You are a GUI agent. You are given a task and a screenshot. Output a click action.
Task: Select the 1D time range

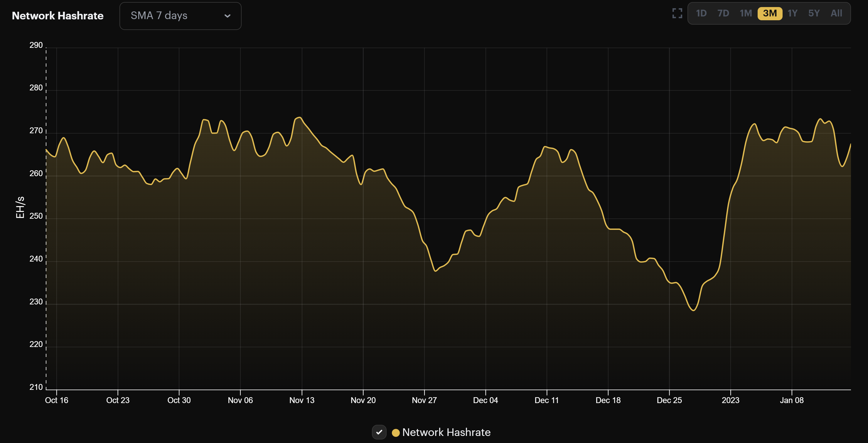(x=701, y=13)
